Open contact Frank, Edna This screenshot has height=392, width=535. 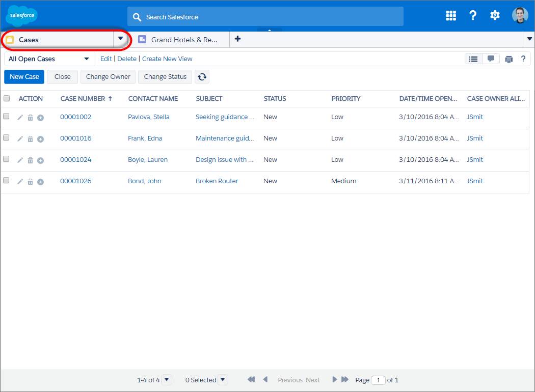[145, 138]
